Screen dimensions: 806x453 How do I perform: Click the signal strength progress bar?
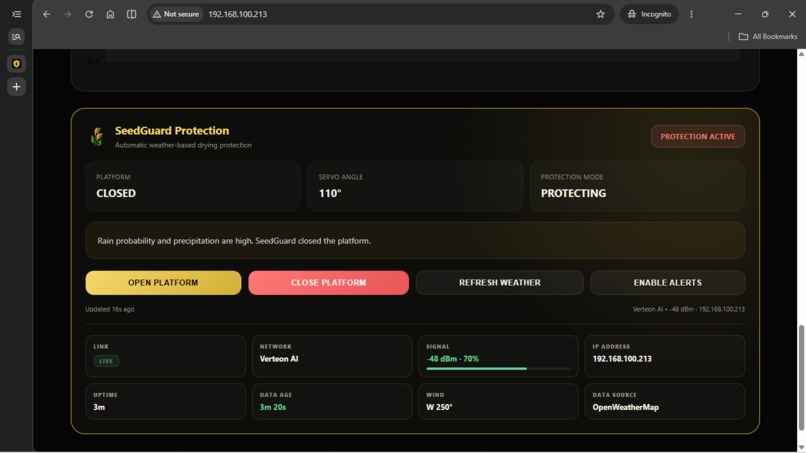pyautogui.click(x=498, y=369)
